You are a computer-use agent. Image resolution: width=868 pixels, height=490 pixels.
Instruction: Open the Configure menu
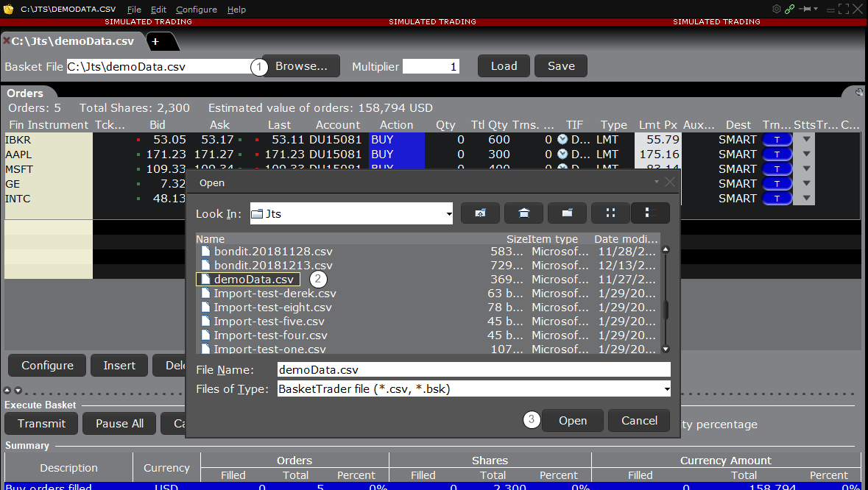pyautogui.click(x=196, y=10)
